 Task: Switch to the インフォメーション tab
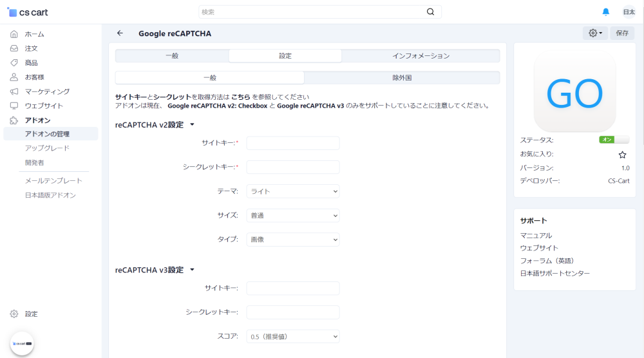coord(421,56)
